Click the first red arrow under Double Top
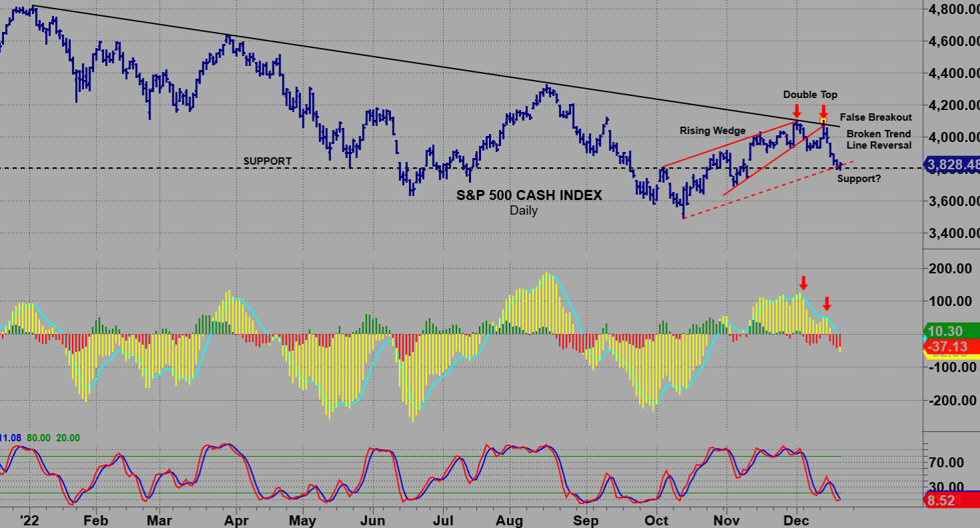This screenshot has height=528, width=980. [797, 111]
